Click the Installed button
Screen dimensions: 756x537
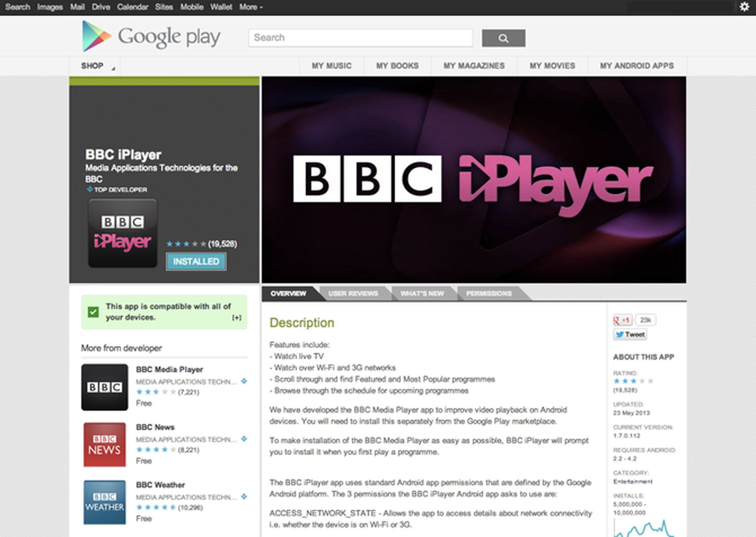196,261
